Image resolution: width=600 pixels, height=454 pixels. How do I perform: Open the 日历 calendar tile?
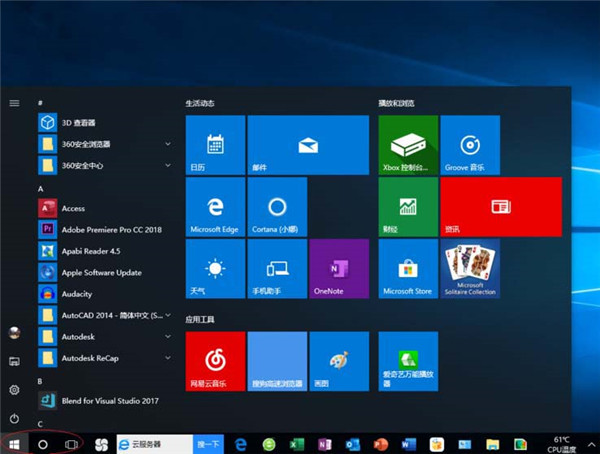click(215, 145)
